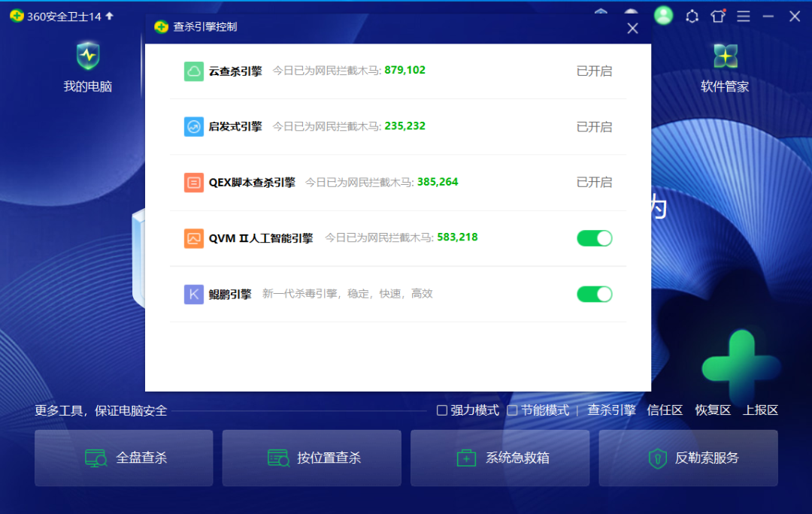
Task: Close the 查杀引擎控制 dialog
Action: [632, 29]
